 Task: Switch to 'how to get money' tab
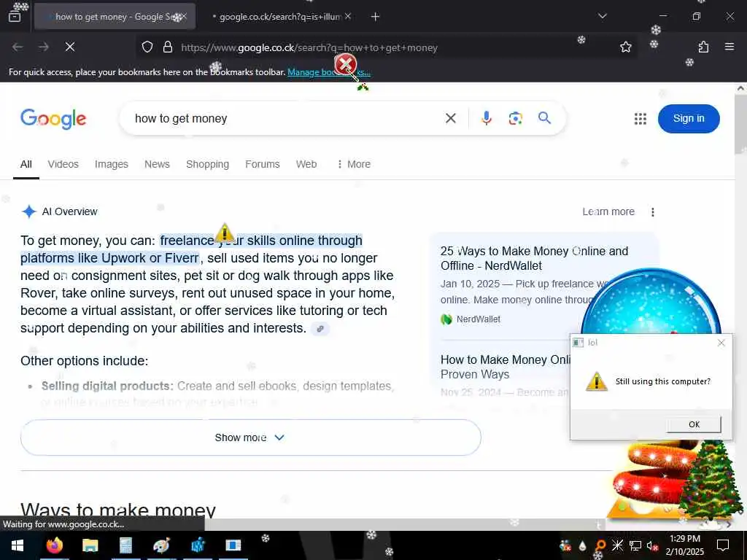click(x=115, y=17)
